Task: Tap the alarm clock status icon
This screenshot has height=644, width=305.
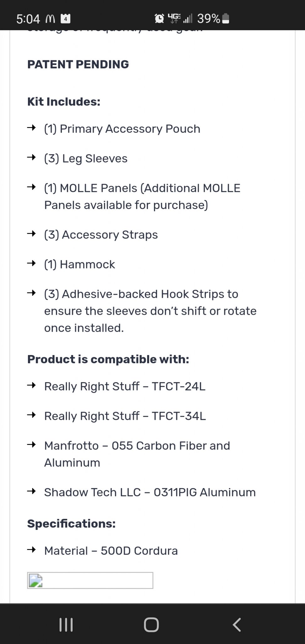Action: click(159, 19)
